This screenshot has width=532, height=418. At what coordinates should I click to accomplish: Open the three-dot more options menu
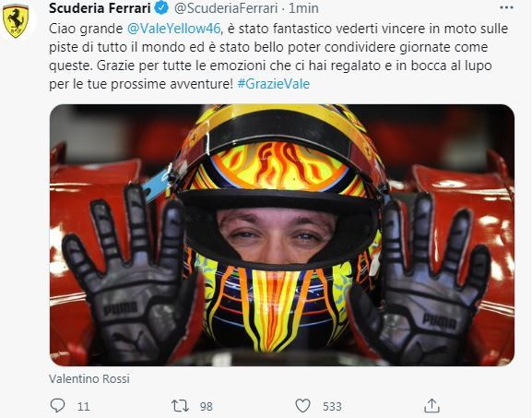[506, 7]
